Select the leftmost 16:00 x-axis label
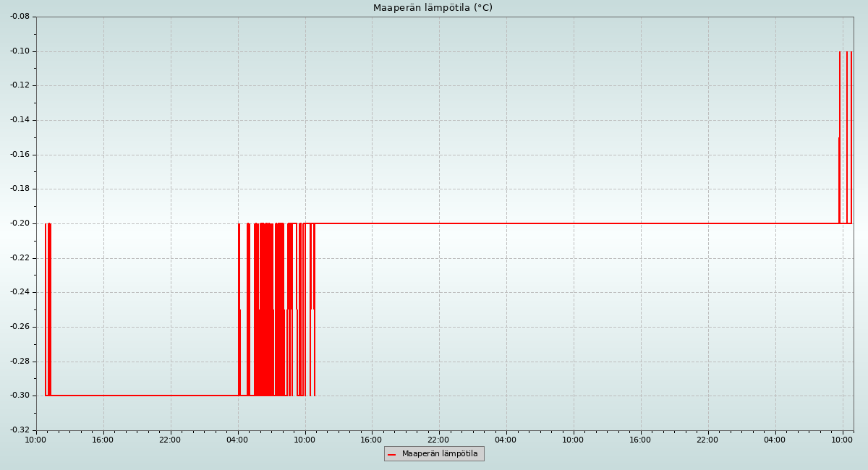This screenshot has width=868, height=470. (103, 440)
